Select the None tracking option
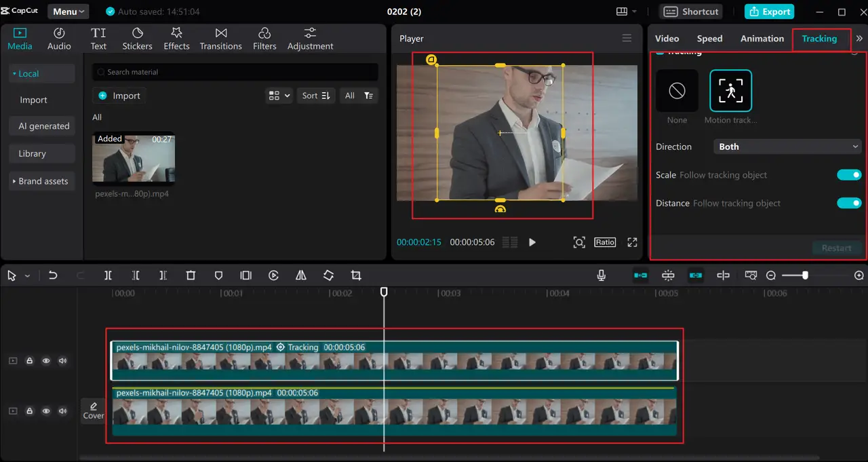 (x=677, y=90)
